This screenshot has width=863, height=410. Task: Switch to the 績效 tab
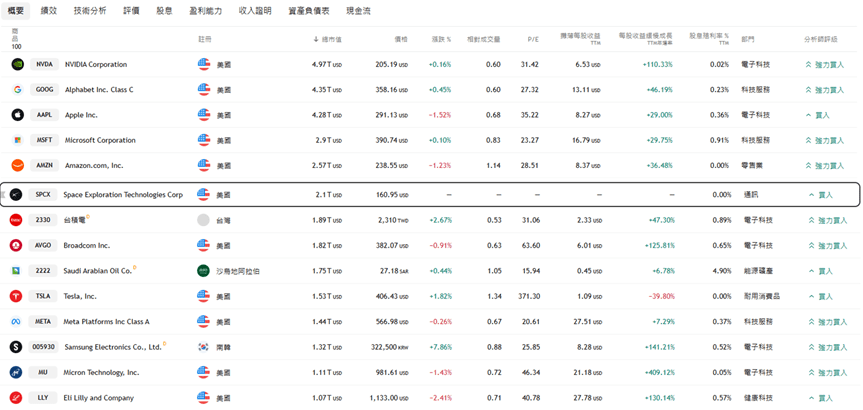[48, 10]
